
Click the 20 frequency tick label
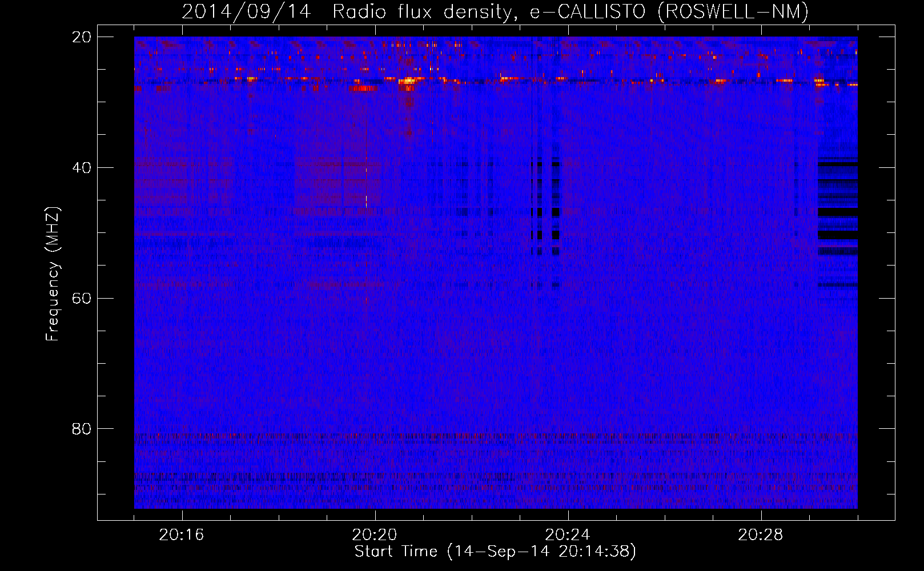coord(82,37)
